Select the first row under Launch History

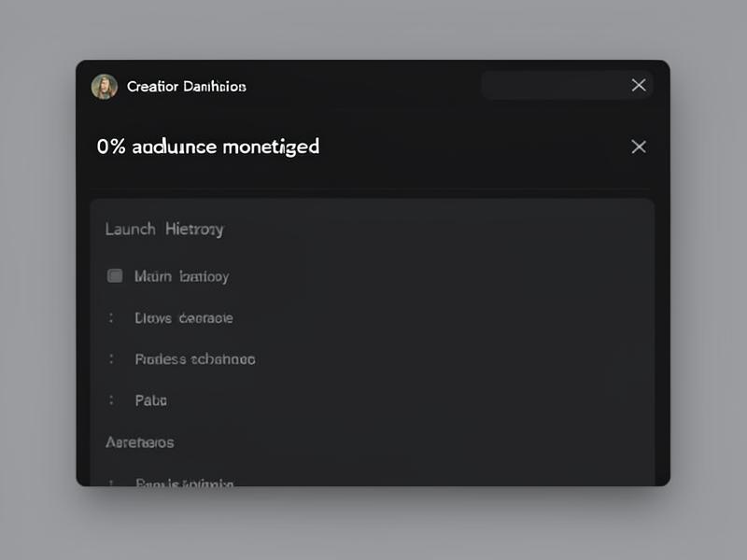181,276
